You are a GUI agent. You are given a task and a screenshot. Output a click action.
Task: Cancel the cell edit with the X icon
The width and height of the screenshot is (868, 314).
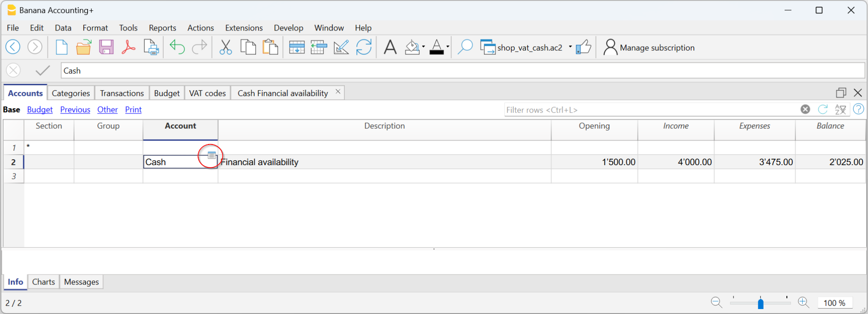point(13,70)
